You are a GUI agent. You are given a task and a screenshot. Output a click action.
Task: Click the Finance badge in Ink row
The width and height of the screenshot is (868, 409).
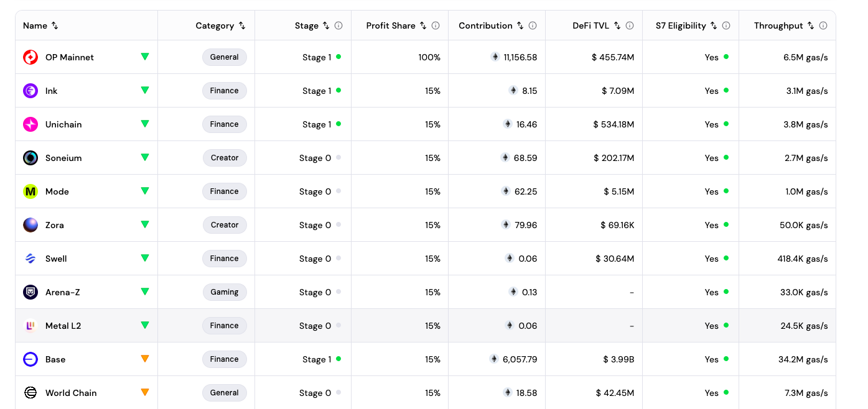tap(225, 91)
